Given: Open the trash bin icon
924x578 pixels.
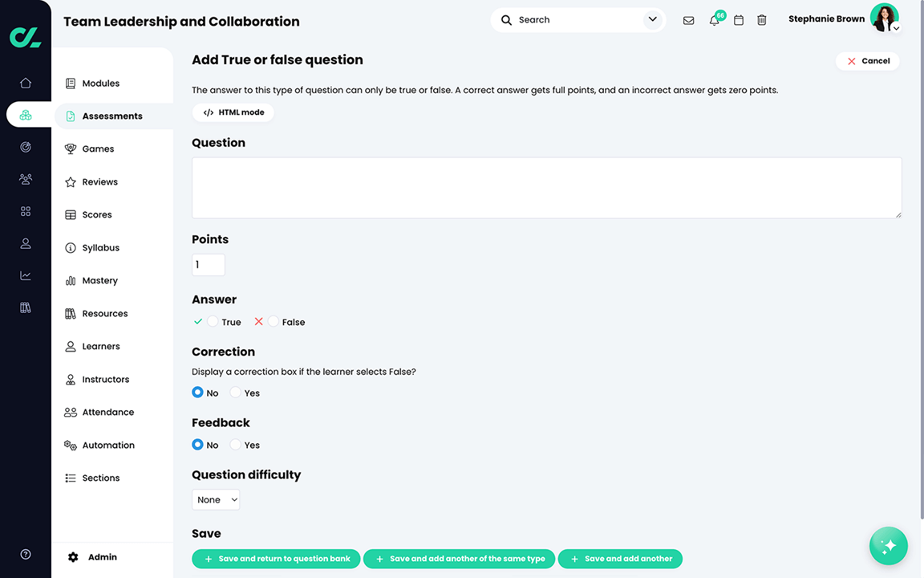Looking at the screenshot, I should pos(762,20).
